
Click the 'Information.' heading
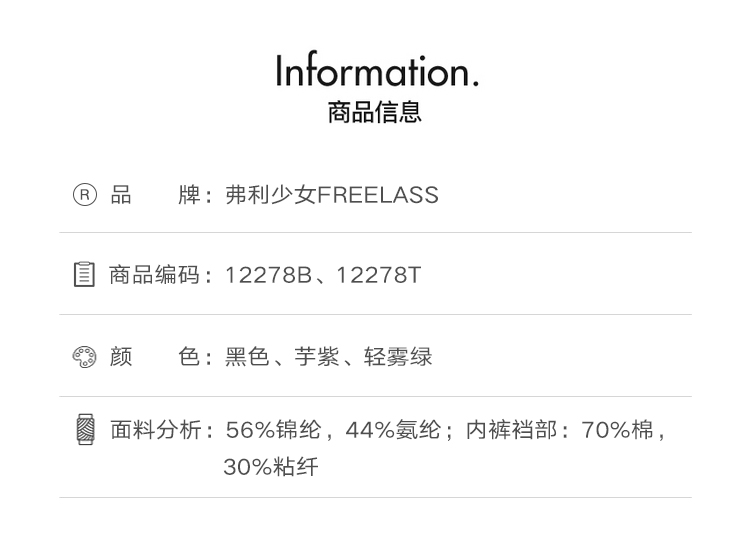pyautogui.click(x=377, y=71)
